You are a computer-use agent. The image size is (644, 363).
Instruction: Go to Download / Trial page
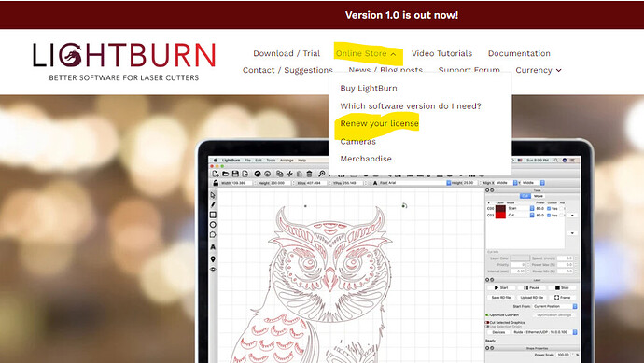pos(287,53)
